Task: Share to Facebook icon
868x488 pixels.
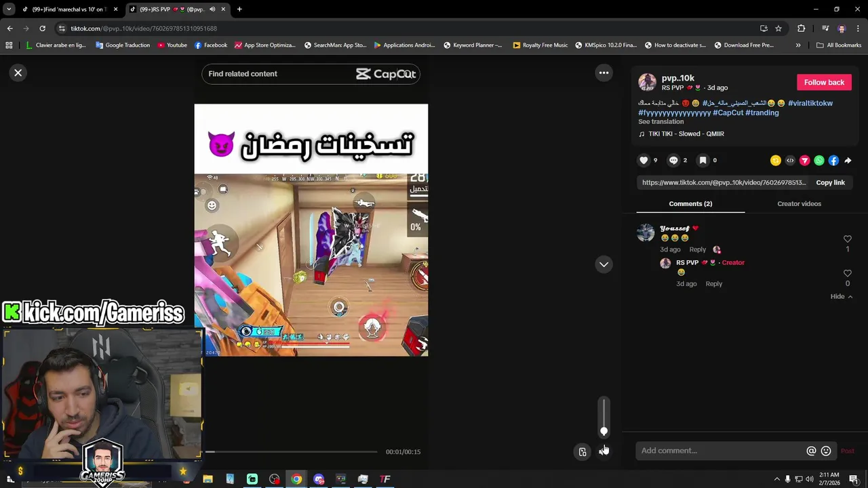Action: point(833,161)
